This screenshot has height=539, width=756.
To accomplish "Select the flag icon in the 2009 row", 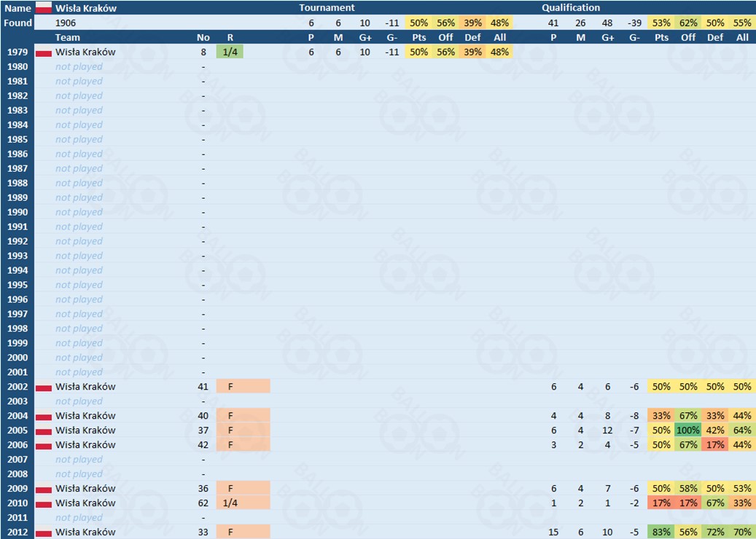I will coord(44,489).
